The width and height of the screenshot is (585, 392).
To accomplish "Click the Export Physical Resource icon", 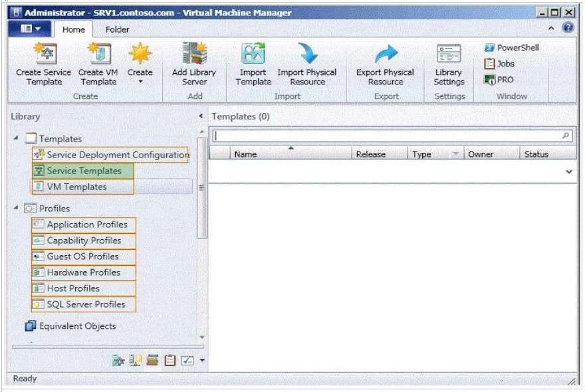I will [x=386, y=53].
